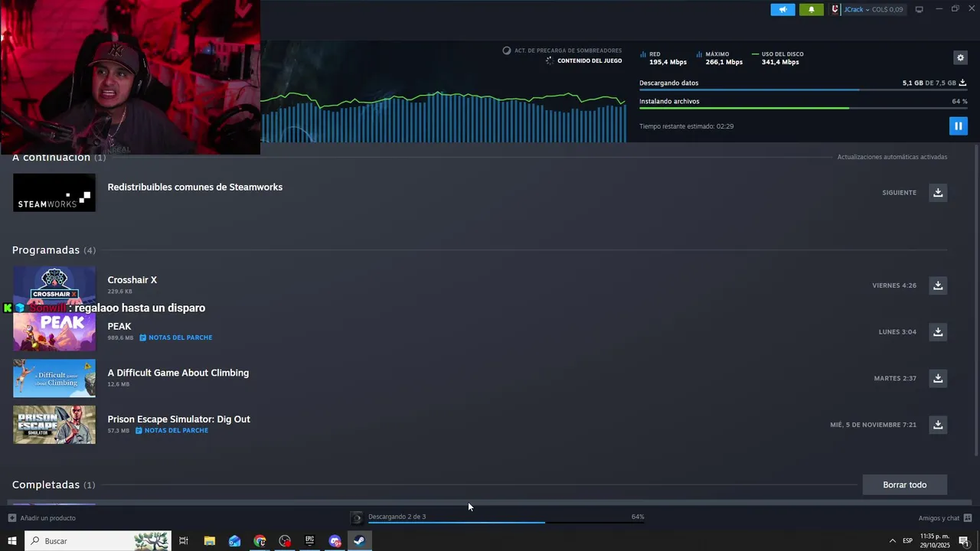Click Descargando 2 de 3 status
Image resolution: width=980 pixels, height=551 pixels.
click(x=397, y=517)
